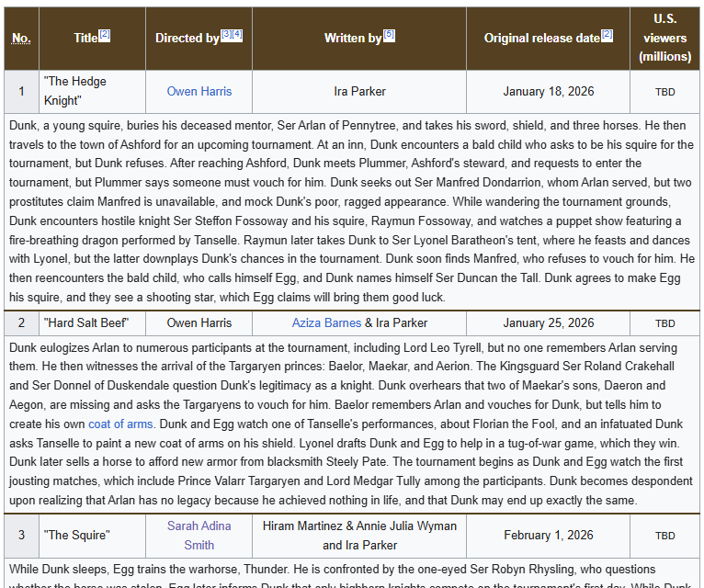The width and height of the screenshot is (704, 588).
Task: Open reference [3] beside Directed by
Action: (226, 35)
